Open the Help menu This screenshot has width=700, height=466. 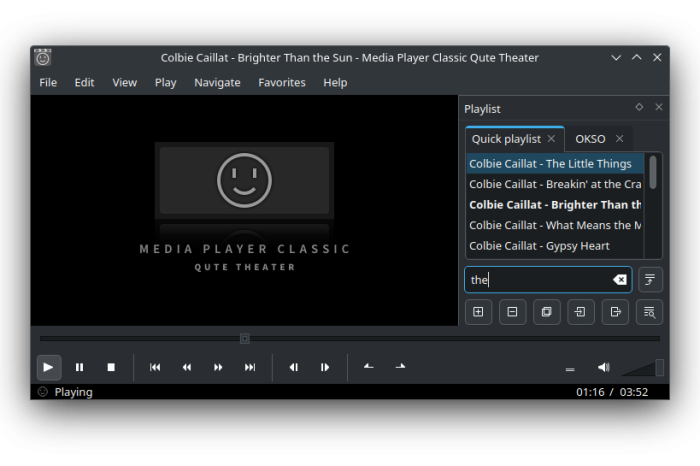[335, 83]
